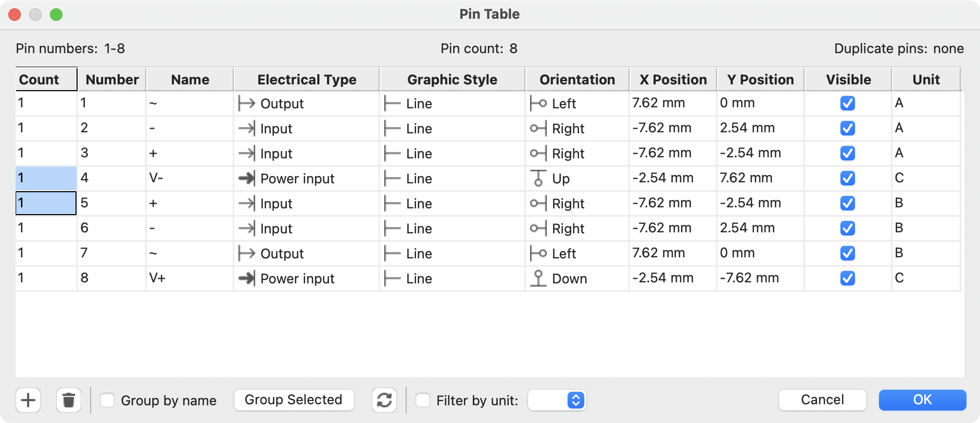Screen dimensions: 980x423
Task: Click Output type icon for pin 1
Action: 246,104
